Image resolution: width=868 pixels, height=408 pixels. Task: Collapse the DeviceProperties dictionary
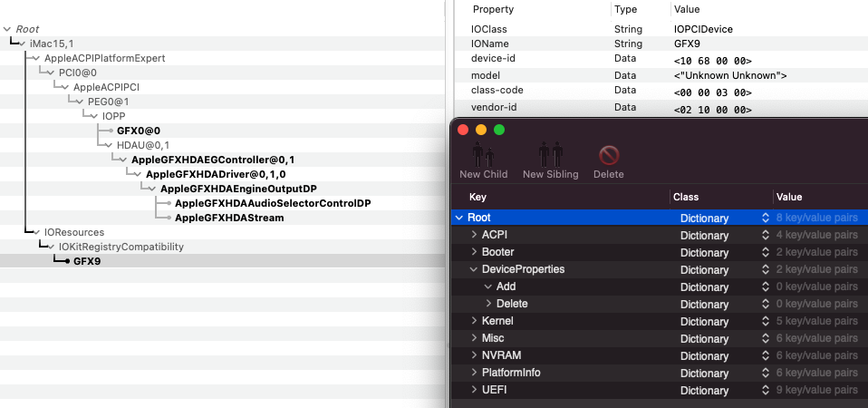click(474, 269)
